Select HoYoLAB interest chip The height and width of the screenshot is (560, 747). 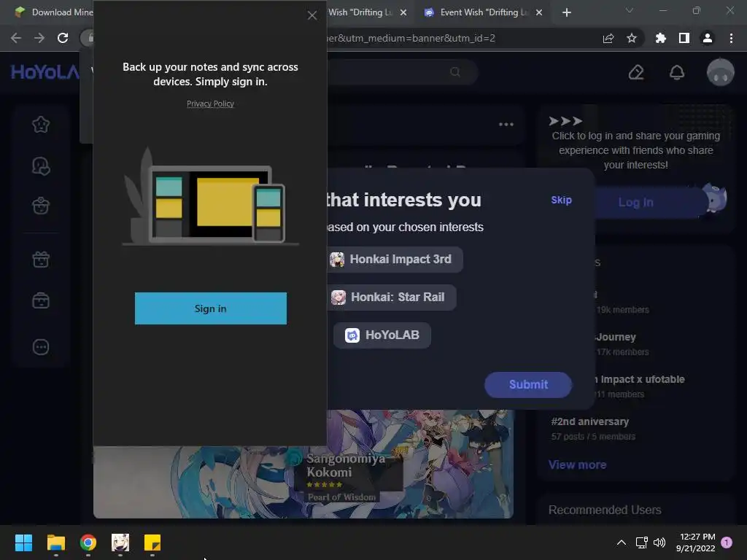[x=382, y=335]
